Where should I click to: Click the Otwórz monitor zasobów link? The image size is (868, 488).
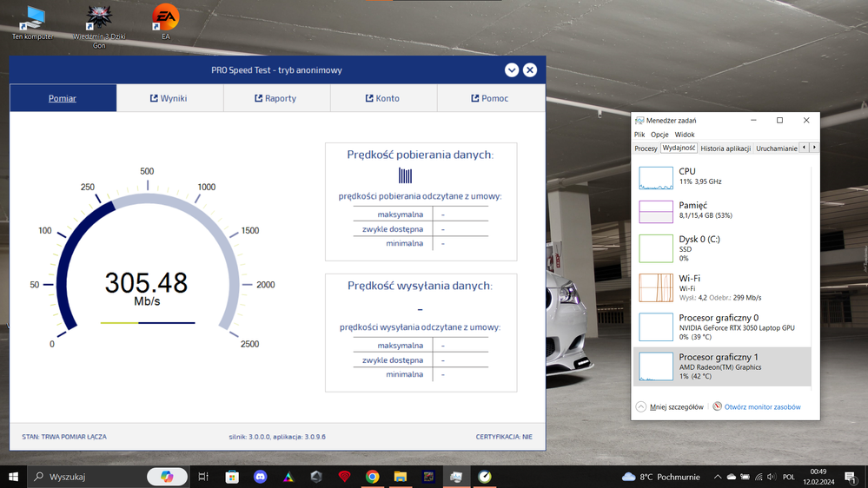pyautogui.click(x=761, y=406)
